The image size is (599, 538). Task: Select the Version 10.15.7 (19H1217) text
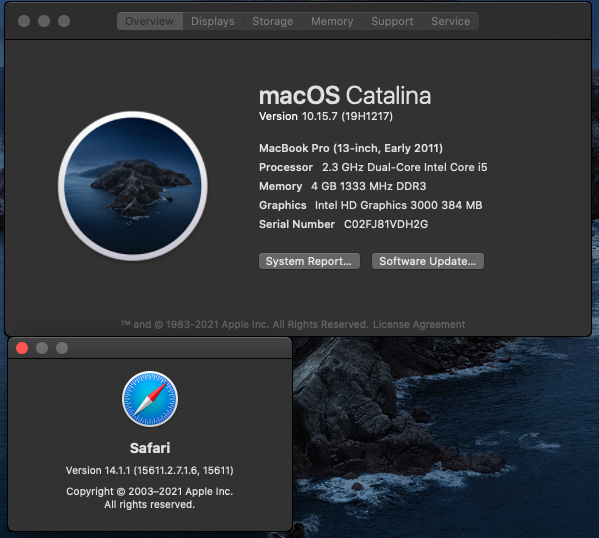pos(326,116)
